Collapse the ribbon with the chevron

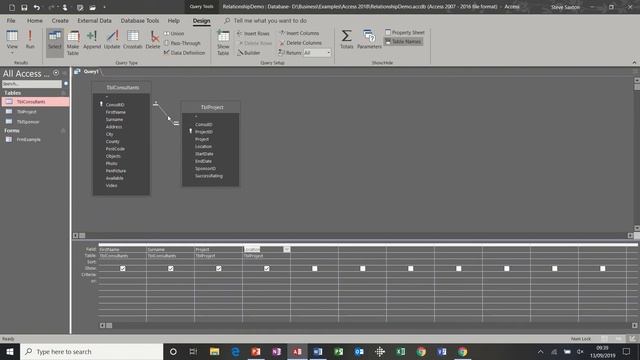click(634, 62)
